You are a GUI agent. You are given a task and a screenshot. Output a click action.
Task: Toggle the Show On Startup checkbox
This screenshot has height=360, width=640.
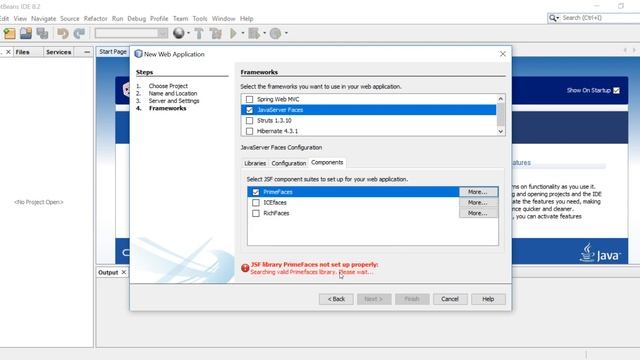coord(616,91)
